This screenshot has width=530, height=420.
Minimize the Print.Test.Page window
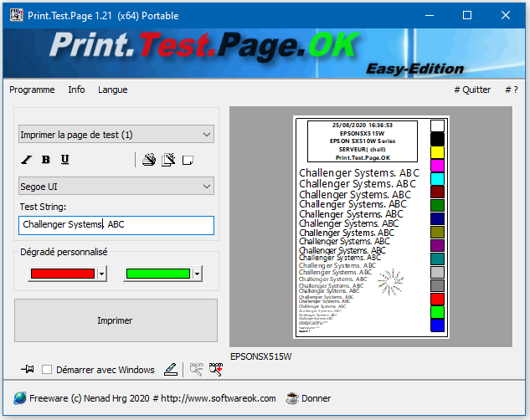[430, 15]
